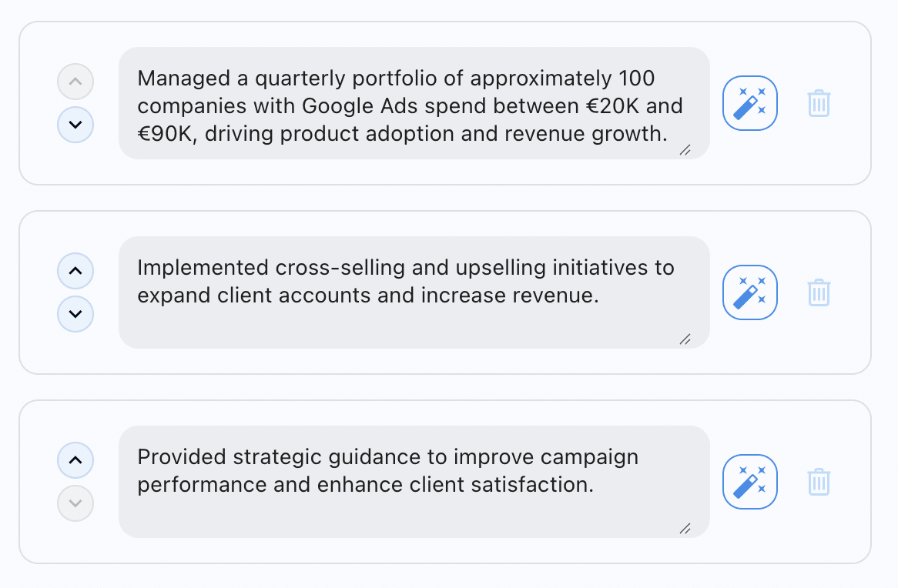Click resize grip on cross-selling text area

tap(685, 339)
